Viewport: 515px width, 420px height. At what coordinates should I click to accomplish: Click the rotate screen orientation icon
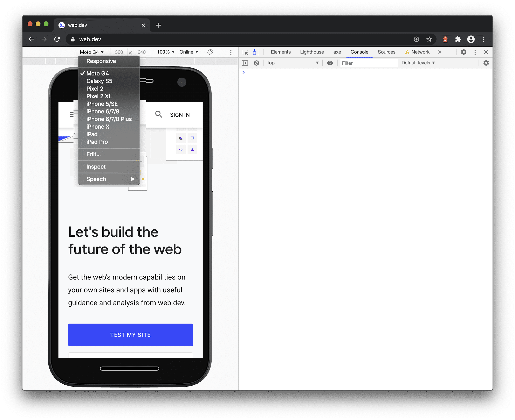210,52
